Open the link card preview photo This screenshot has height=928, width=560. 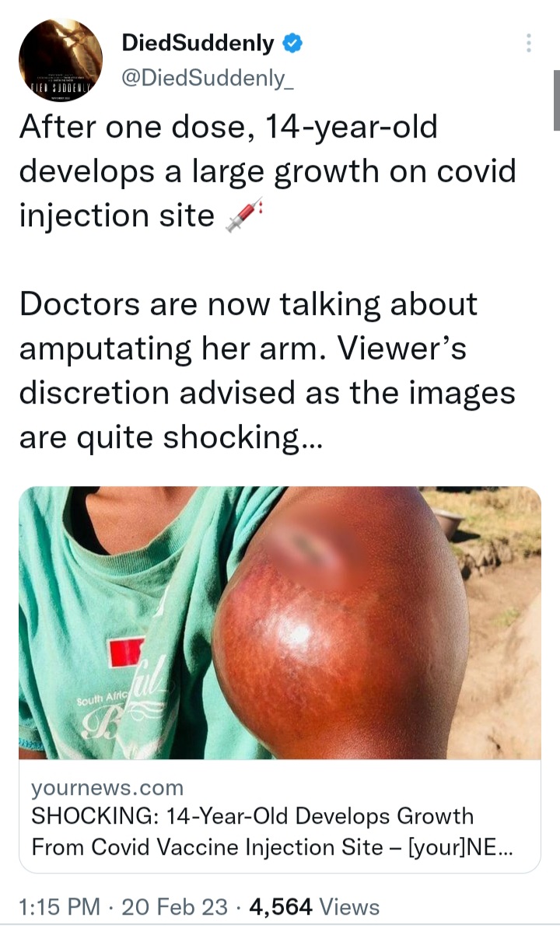[280, 622]
